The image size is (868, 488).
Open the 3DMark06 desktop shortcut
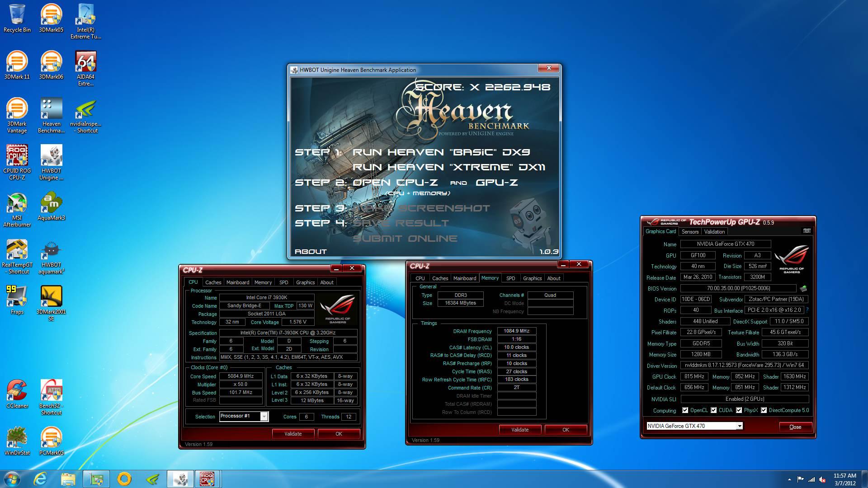coord(51,65)
